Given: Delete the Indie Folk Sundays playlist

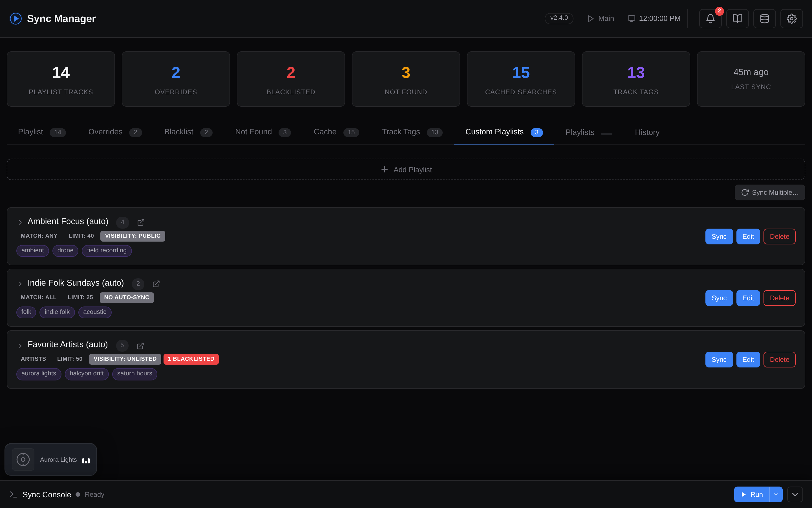Looking at the screenshot, I should click(780, 298).
